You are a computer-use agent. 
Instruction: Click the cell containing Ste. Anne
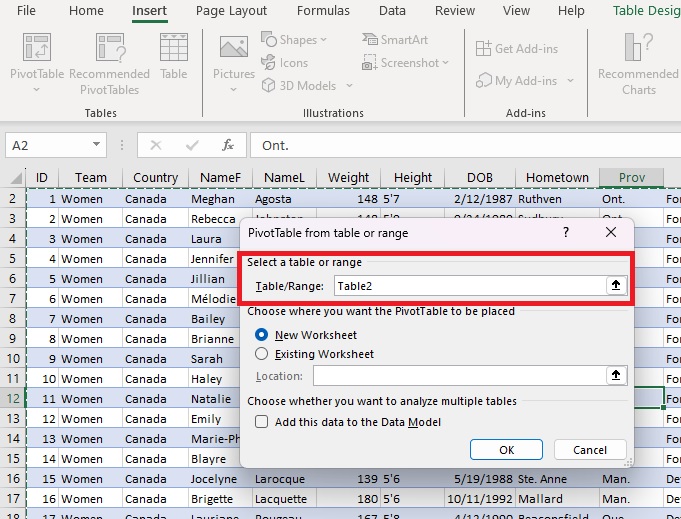coord(557,479)
